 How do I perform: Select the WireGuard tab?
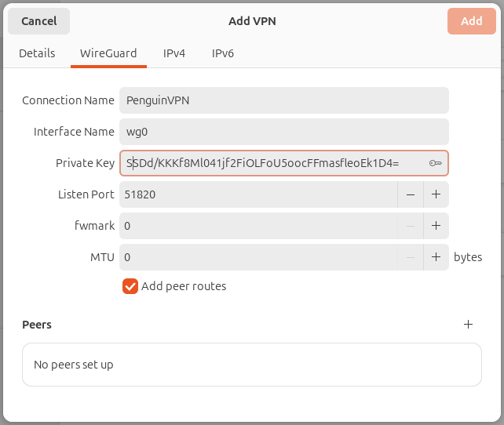coord(108,53)
